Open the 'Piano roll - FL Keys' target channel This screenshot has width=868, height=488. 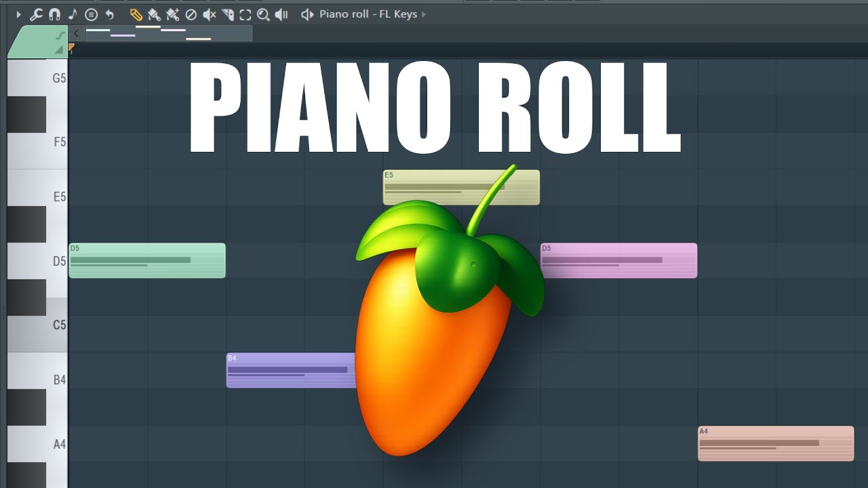click(x=368, y=14)
